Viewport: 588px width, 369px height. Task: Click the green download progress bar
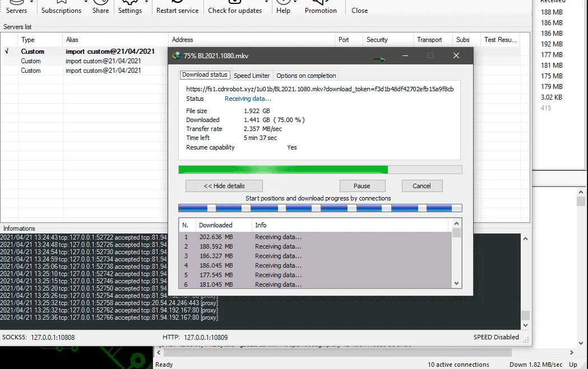[x=320, y=170]
